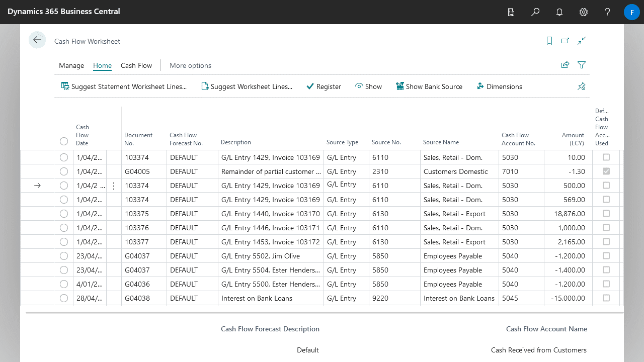Click Source No. 9220 cell
The width and height of the screenshot is (644, 362).
click(x=394, y=298)
